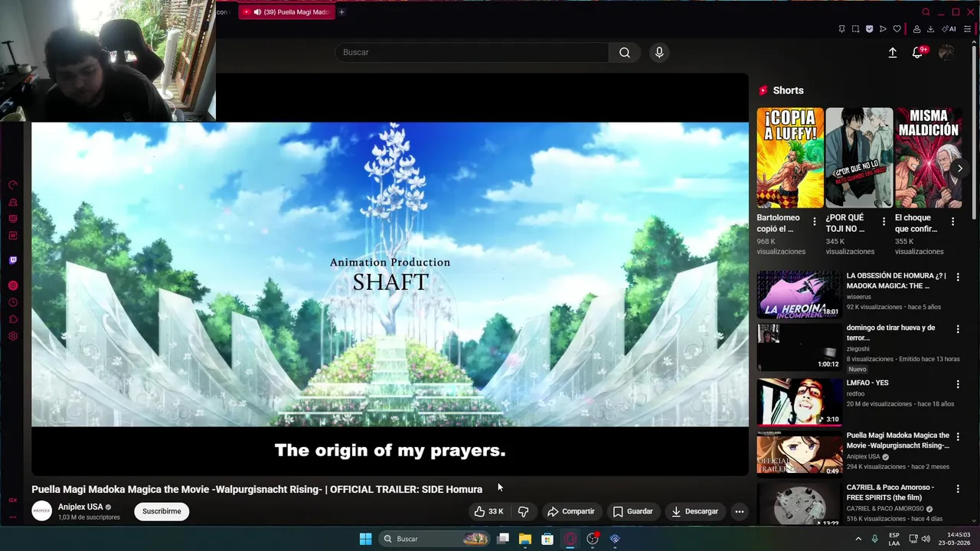Open Microsoft Store from taskbar
Screen dimensions: 980x551
tap(547, 539)
